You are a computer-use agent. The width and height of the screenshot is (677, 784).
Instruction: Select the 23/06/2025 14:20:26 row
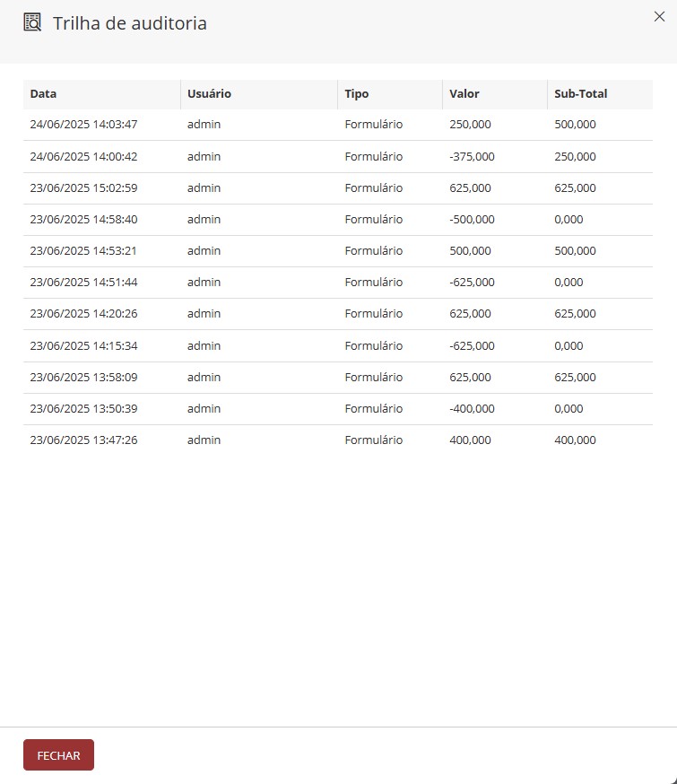pos(338,314)
